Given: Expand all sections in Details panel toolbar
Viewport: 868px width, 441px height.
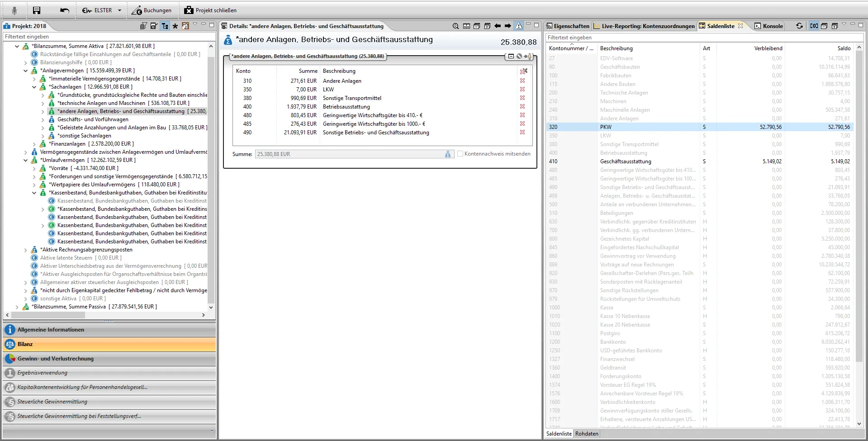Looking at the screenshot, I should pos(487,26).
